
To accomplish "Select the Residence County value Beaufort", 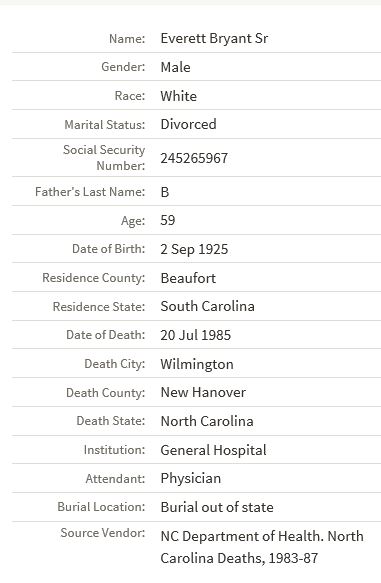I will click(188, 278).
